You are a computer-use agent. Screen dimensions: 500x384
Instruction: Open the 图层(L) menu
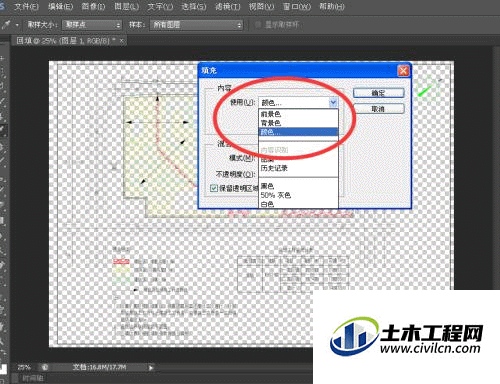coord(127,6)
